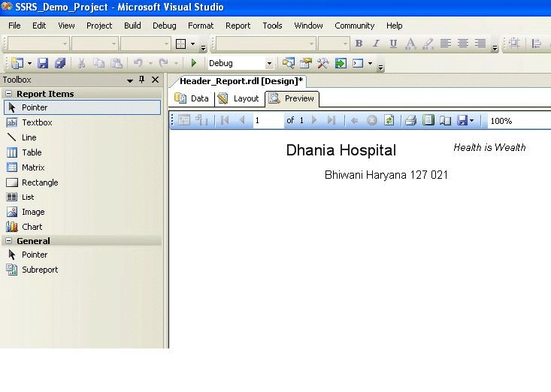Collapse the Report Items section
The height and width of the screenshot is (392, 551).
click(x=8, y=94)
